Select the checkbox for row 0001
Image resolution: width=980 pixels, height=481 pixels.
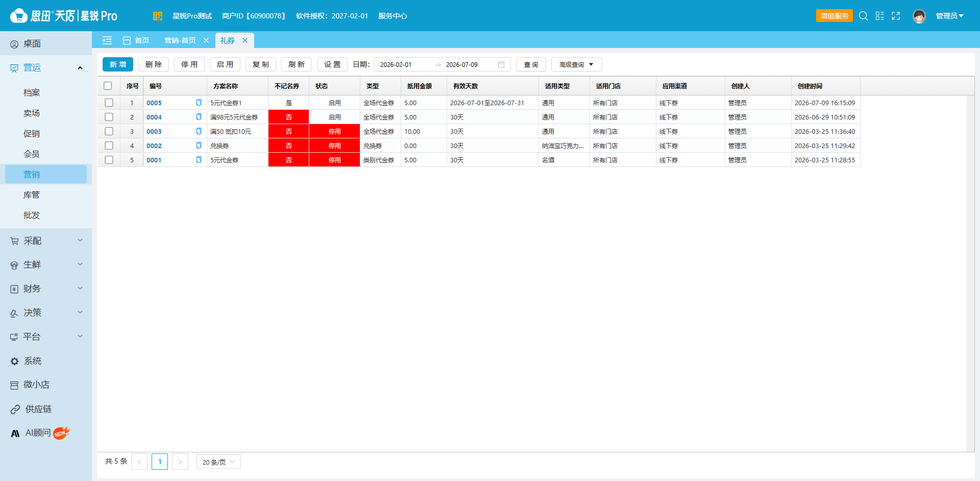coord(109,160)
